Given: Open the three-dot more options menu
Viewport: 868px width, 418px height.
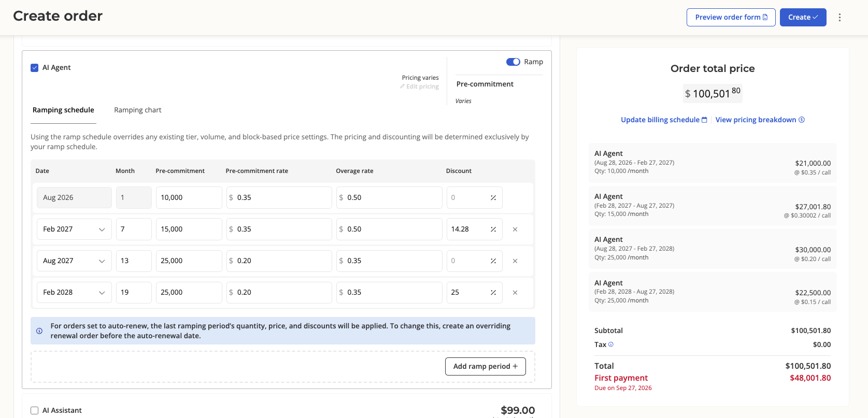Looking at the screenshot, I should click(x=839, y=17).
